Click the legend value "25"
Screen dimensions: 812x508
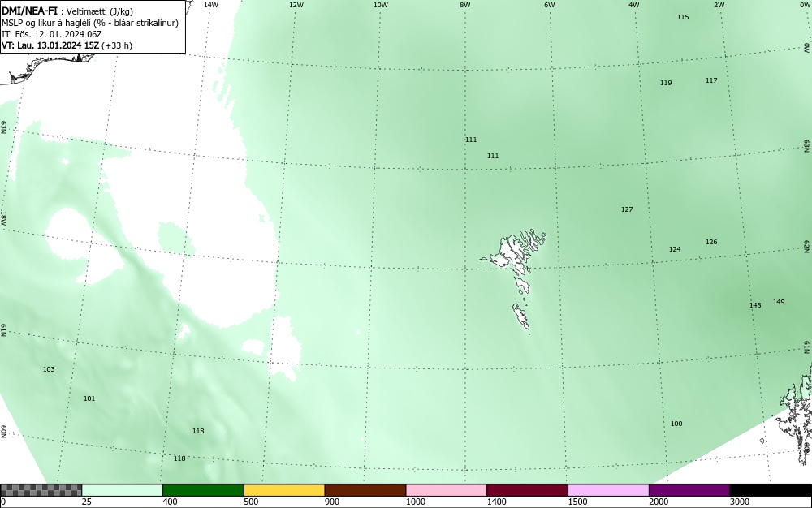[x=87, y=502]
